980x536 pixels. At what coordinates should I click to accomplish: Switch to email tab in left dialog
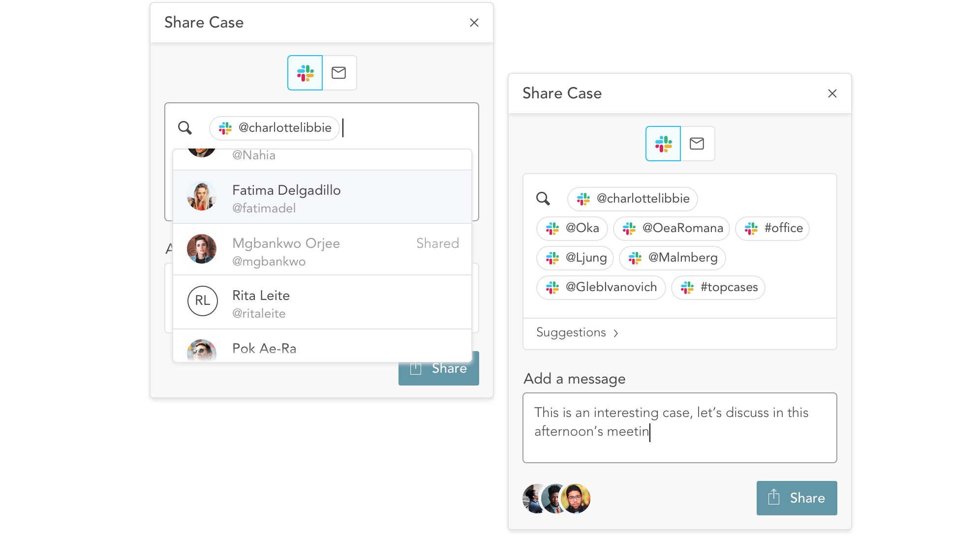click(x=339, y=73)
